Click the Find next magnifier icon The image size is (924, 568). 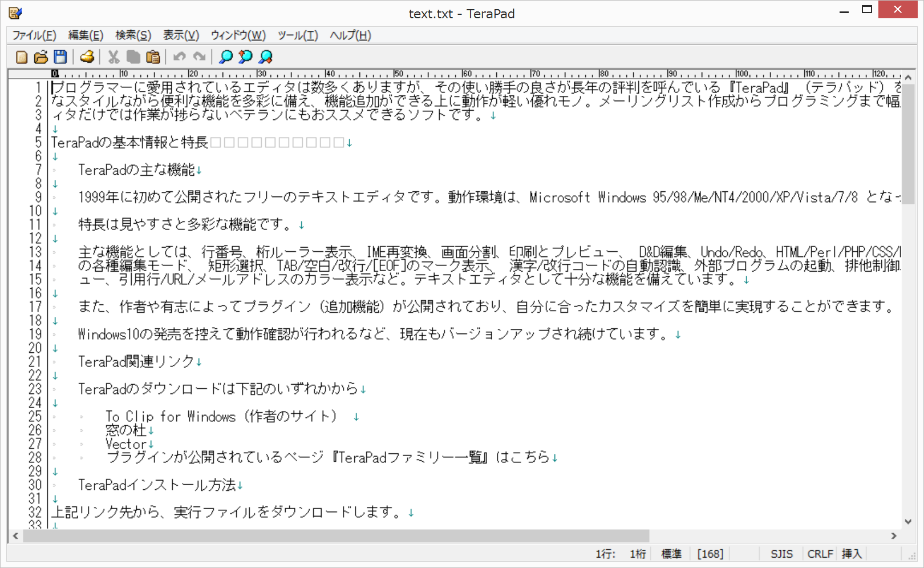click(265, 57)
